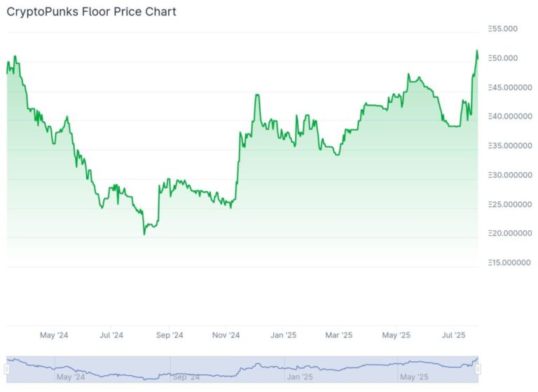Click the 'CryptoPunks Floor Price Chart' title

(x=91, y=12)
